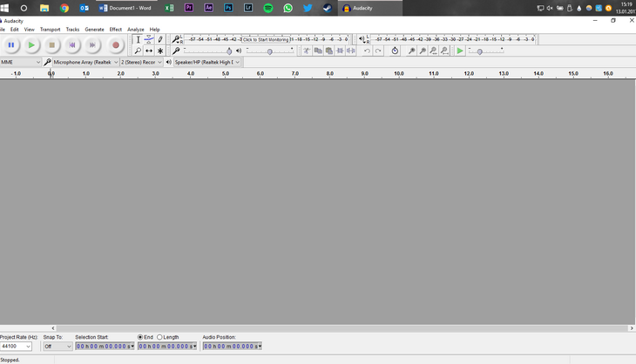Click the Zoom Out icon
The width and height of the screenshot is (636, 364).
pos(423,51)
